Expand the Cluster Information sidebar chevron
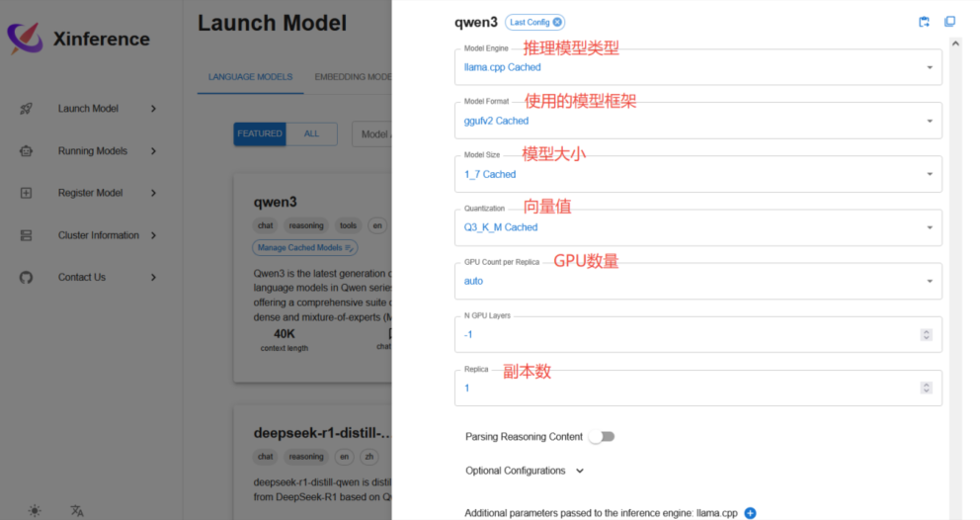 point(153,235)
